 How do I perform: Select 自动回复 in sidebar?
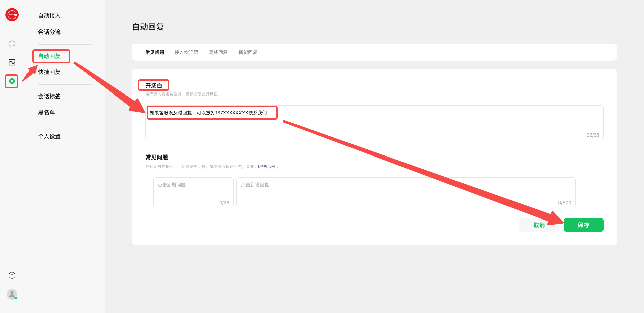point(49,56)
